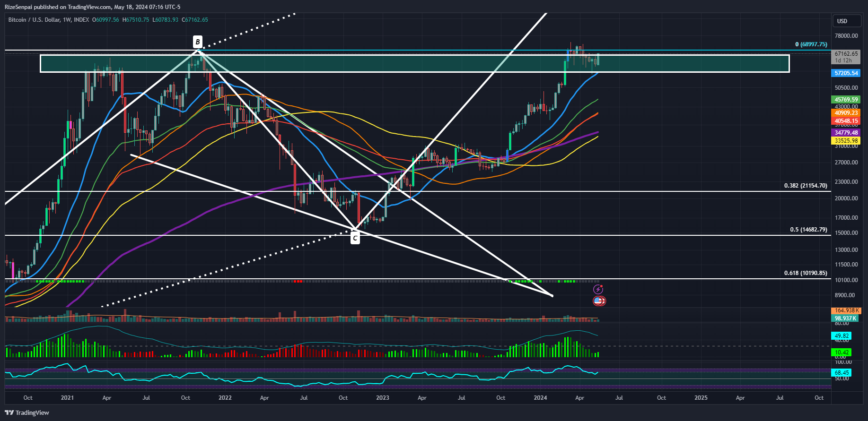This screenshot has width=868, height=421.
Task: Select the orange moving average label 40909.23
Action: [846, 113]
